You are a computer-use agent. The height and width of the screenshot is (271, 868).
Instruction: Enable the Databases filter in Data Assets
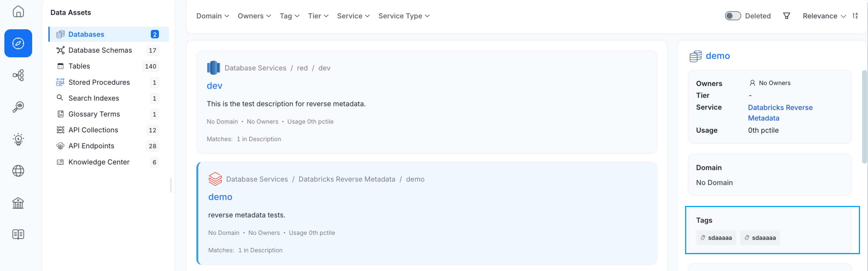pos(86,34)
